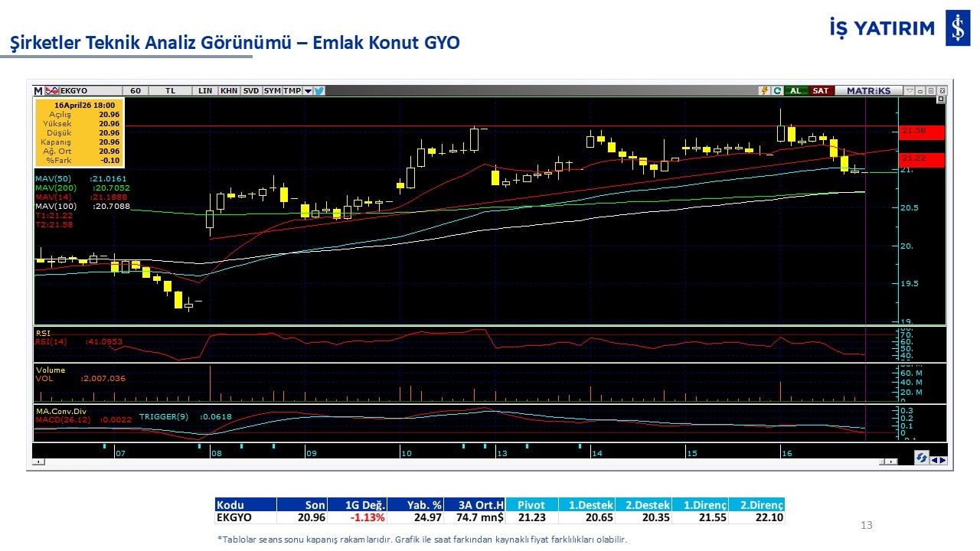The width and height of the screenshot is (980, 551).
Task: Refresh chart with green circular arrow icon
Action: coord(777,90)
